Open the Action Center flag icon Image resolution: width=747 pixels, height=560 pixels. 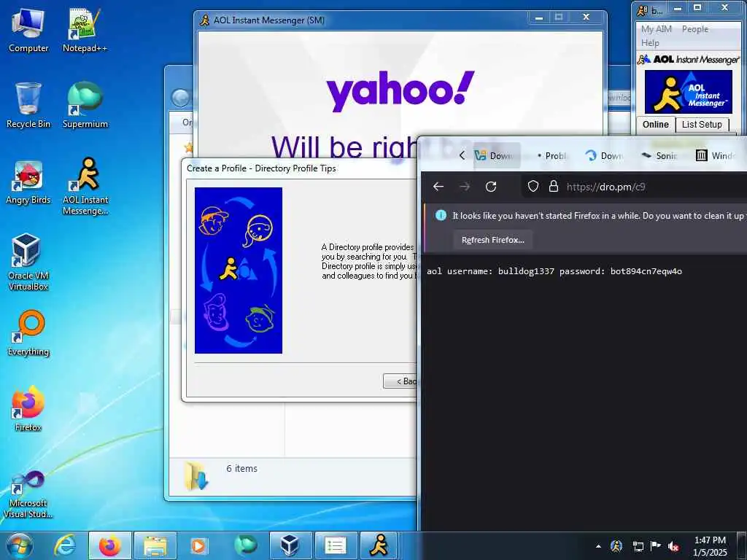656,546
